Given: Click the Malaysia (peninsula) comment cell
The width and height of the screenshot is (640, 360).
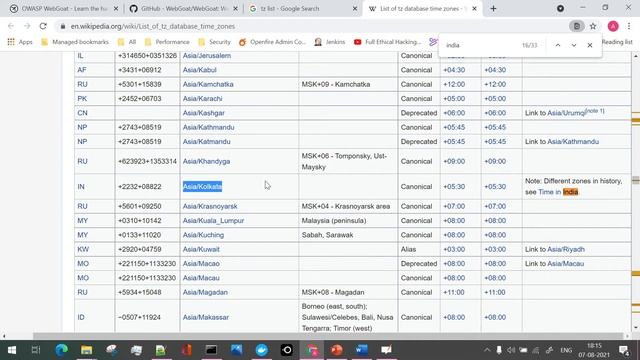Looking at the screenshot, I should point(348,220).
